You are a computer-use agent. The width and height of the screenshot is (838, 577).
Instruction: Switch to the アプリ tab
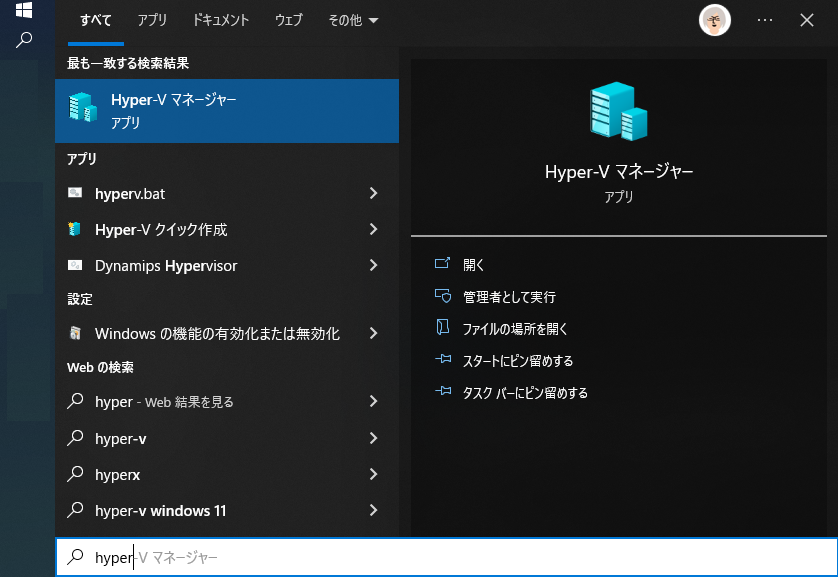[152, 20]
